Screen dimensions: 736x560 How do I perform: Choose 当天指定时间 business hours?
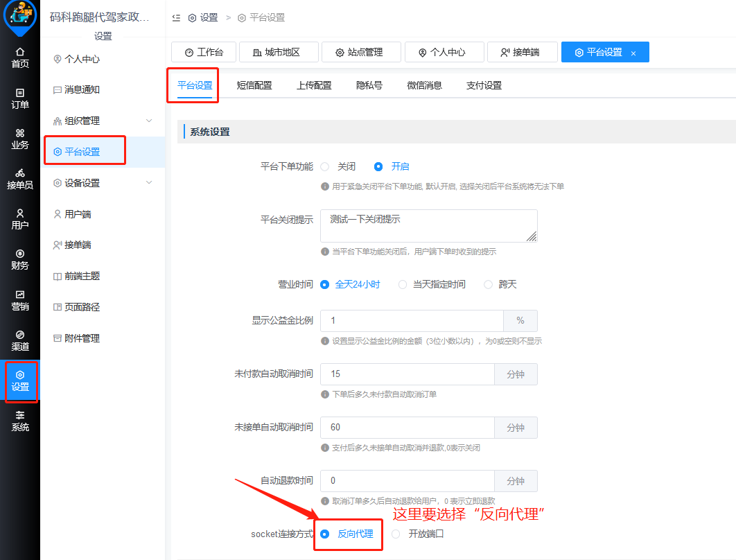point(432,284)
